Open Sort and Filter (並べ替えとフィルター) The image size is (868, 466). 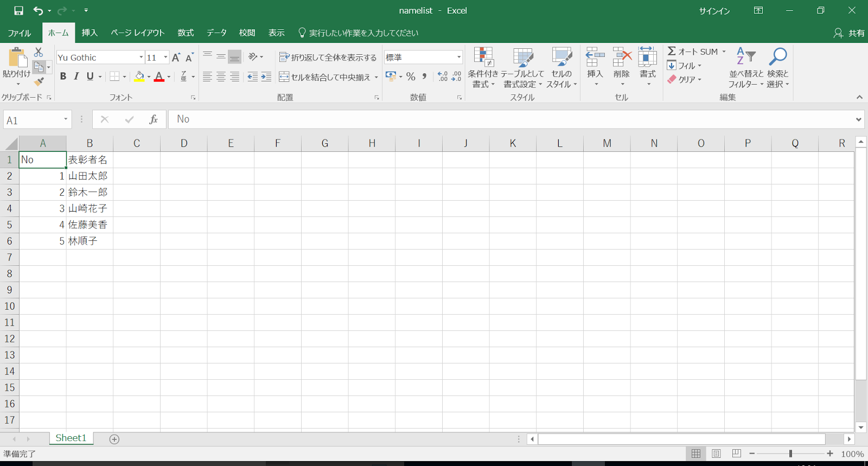pos(746,68)
